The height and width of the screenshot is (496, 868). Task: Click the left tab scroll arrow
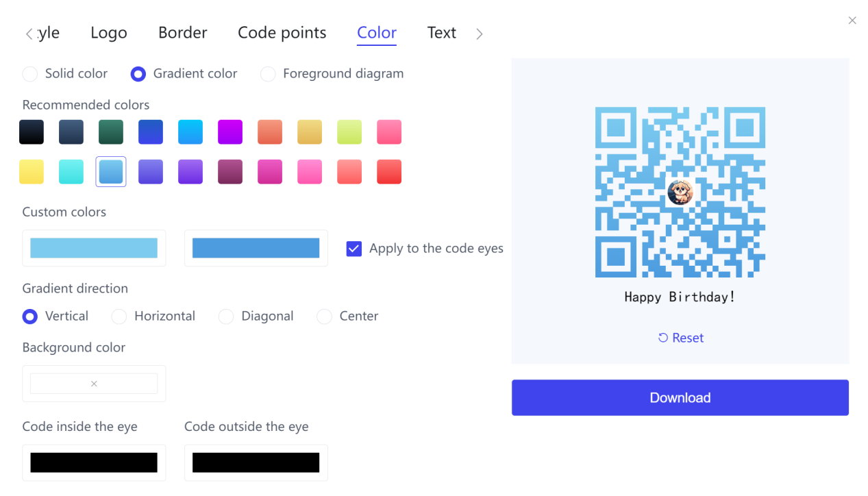point(29,34)
